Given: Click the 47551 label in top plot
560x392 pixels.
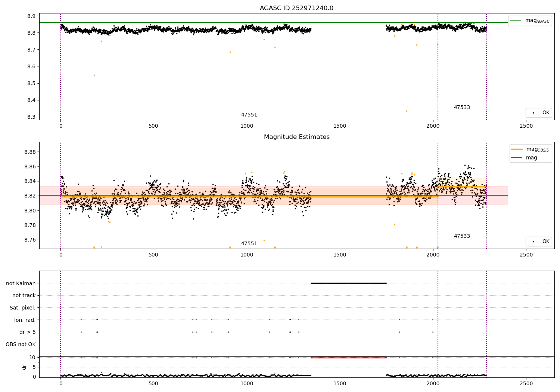Looking at the screenshot, I should pos(249,115).
